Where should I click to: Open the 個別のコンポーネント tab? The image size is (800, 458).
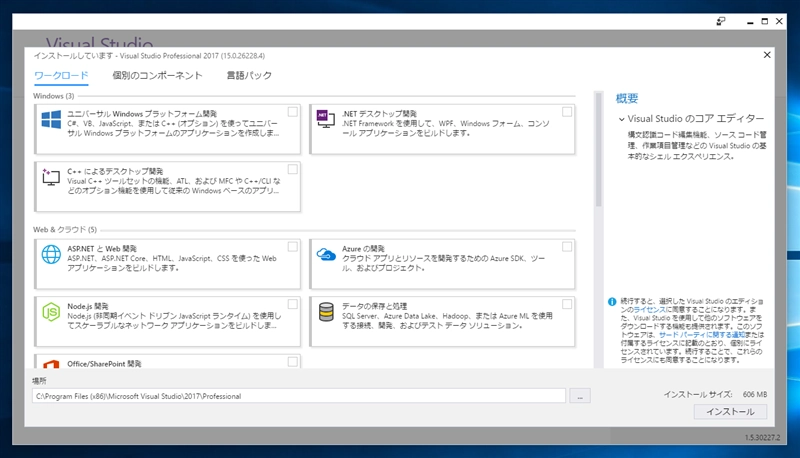pos(157,75)
